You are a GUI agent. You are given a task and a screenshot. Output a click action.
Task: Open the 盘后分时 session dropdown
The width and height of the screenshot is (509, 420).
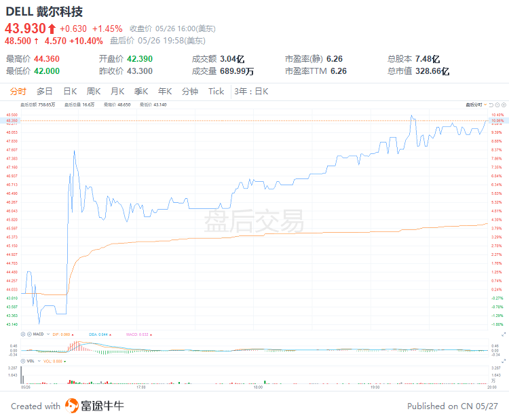tap(476, 104)
